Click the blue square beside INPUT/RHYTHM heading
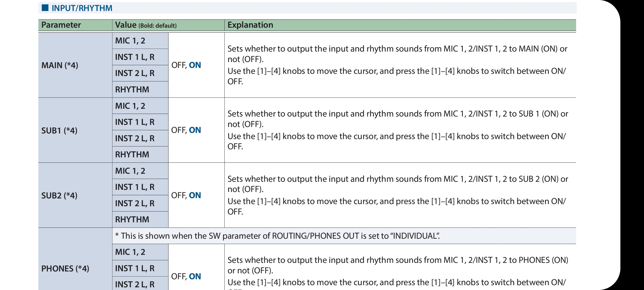This screenshot has height=290, width=644. (x=45, y=8)
